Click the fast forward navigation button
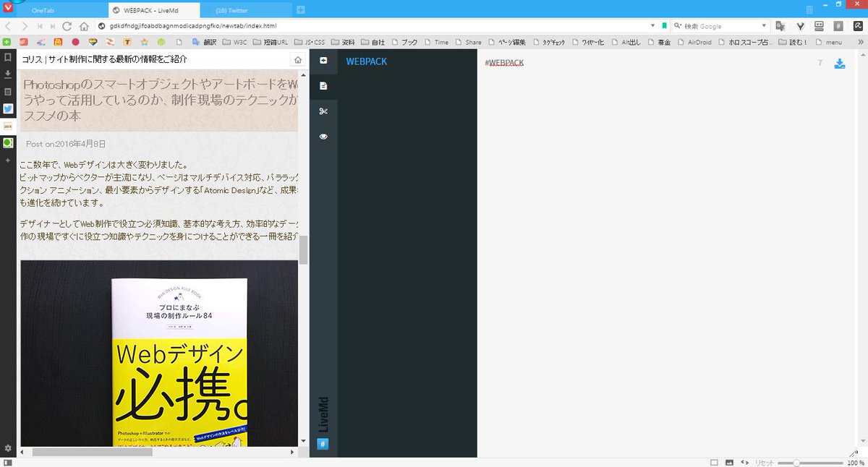This screenshot has height=467, width=868. click(x=53, y=26)
